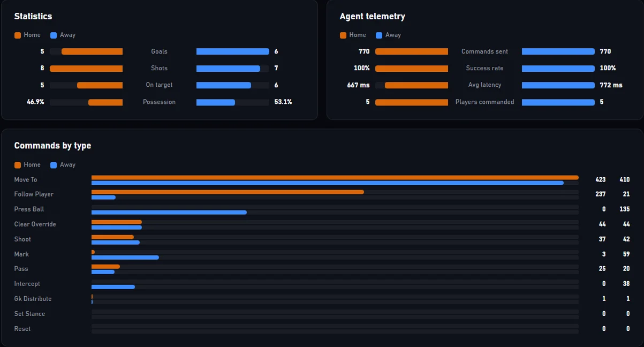Image resolution: width=644 pixels, height=347 pixels.
Task: Click the 59 Mark away count
Action: [x=626, y=254]
